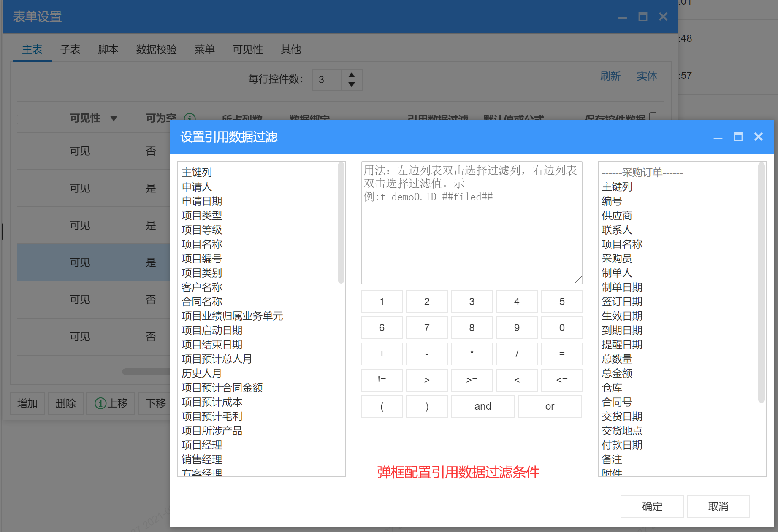Insert the equals operator
This screenshot has width=778, height=532.
[562, 354]
